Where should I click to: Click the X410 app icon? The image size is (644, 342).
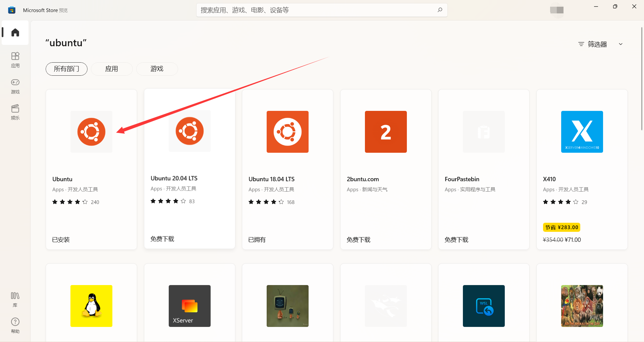click(x=582, y=132)
